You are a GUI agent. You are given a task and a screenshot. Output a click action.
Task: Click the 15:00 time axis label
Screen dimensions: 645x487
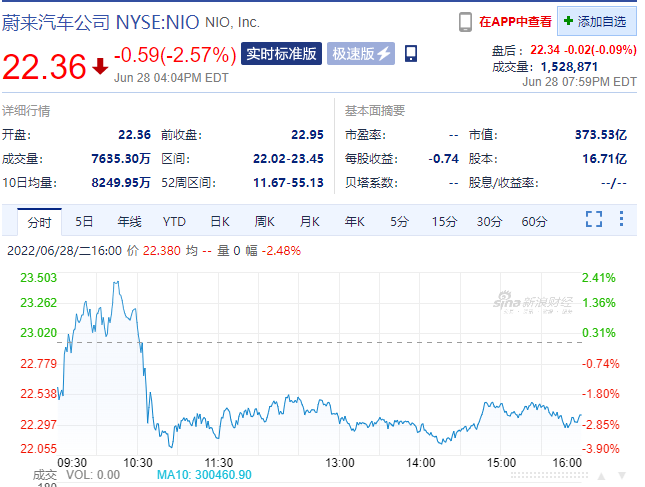click(x=501, y=463)
